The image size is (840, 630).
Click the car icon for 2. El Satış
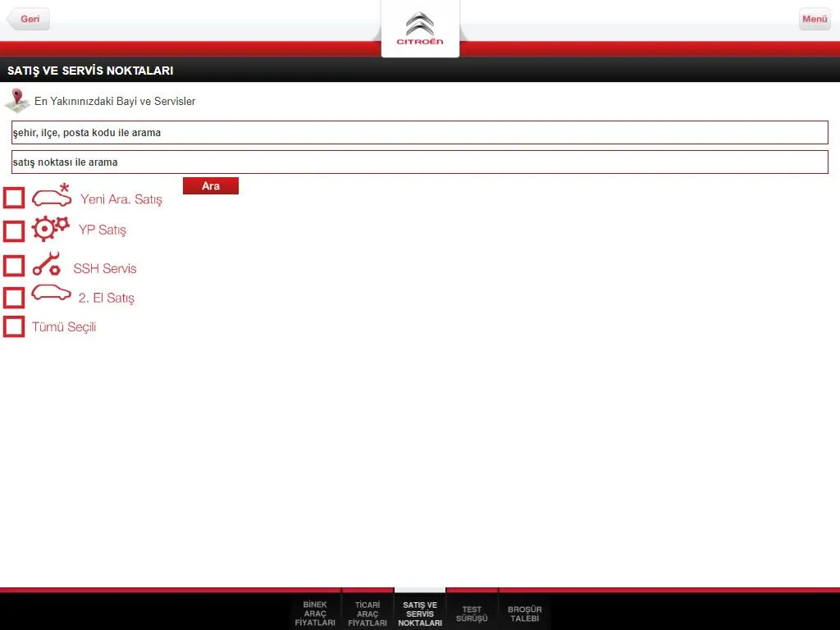pos(51,294)
